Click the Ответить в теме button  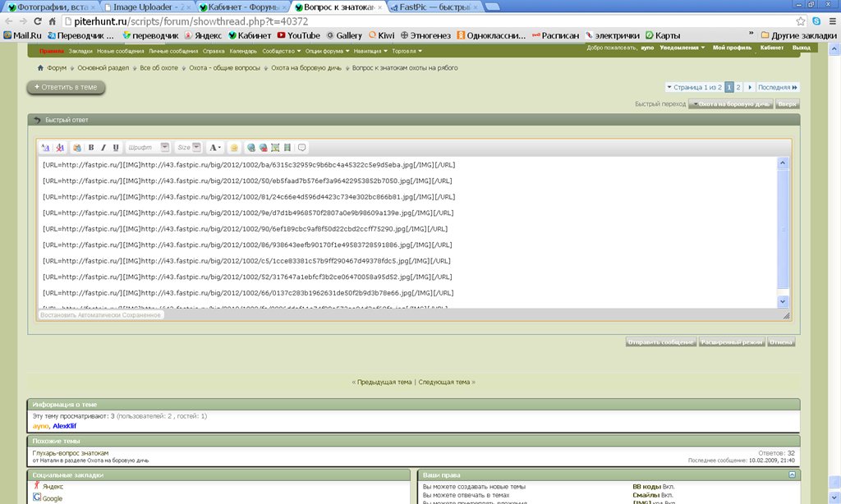66,87
